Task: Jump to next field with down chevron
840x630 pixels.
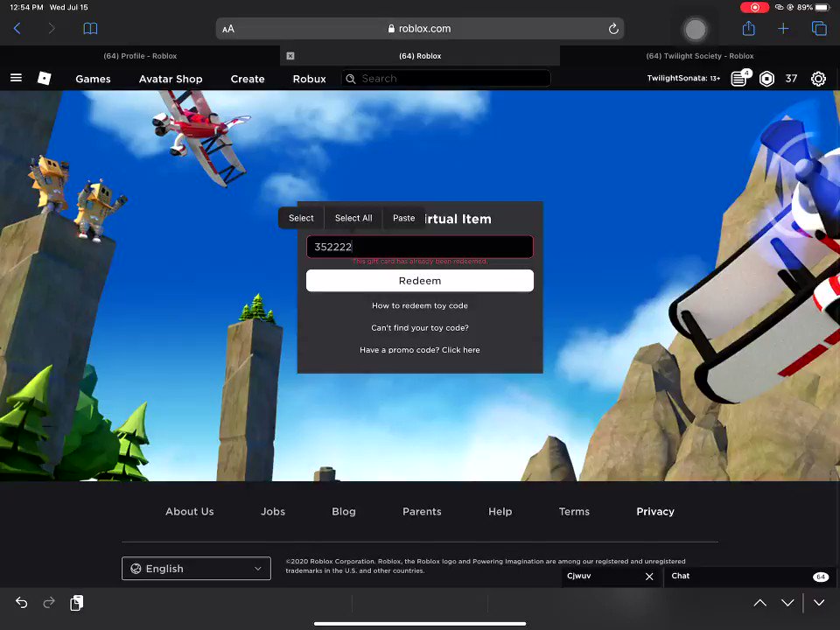Action: tap(787, 603)
